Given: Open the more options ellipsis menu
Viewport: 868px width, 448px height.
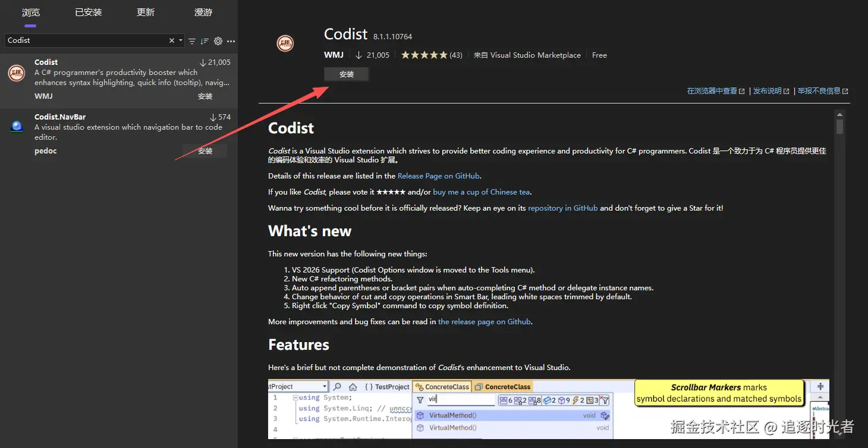Looking at the screenshot, I should [231, 41].
